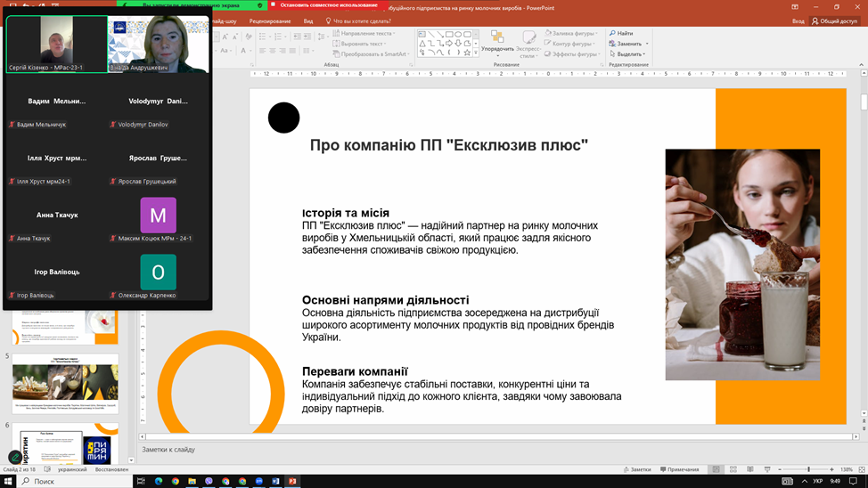Apply a numbered list
Screen dimensions: 868x488
point(279,37)
